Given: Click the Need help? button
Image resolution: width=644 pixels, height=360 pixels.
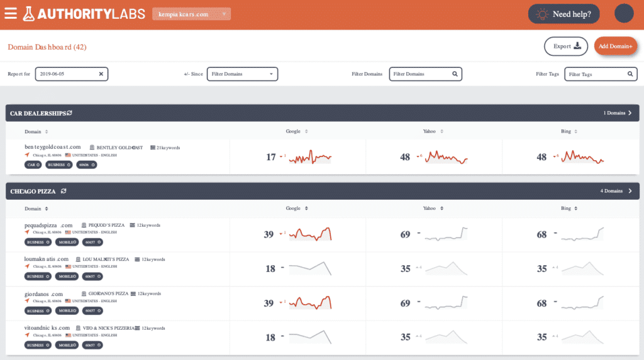Looking at the screenshot, I should [x=563, y=14].
